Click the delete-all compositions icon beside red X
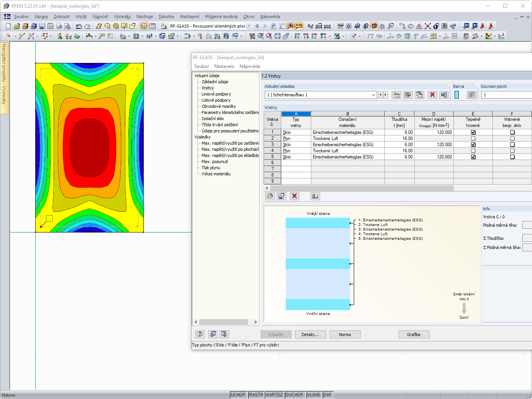This screenshot has height=399, width=532. (x=444, y=95)
